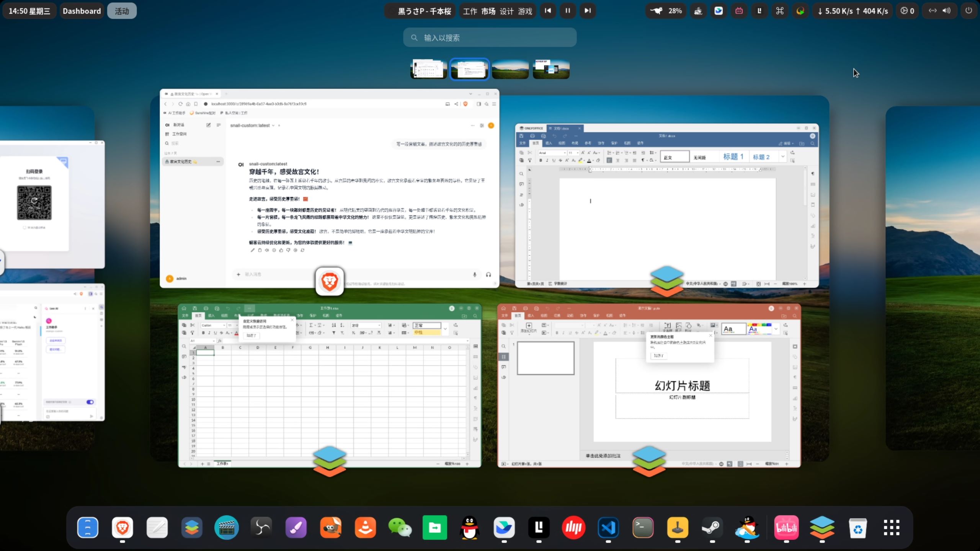Click the Brave shields icon in address bar

click(x=465, y=104)
